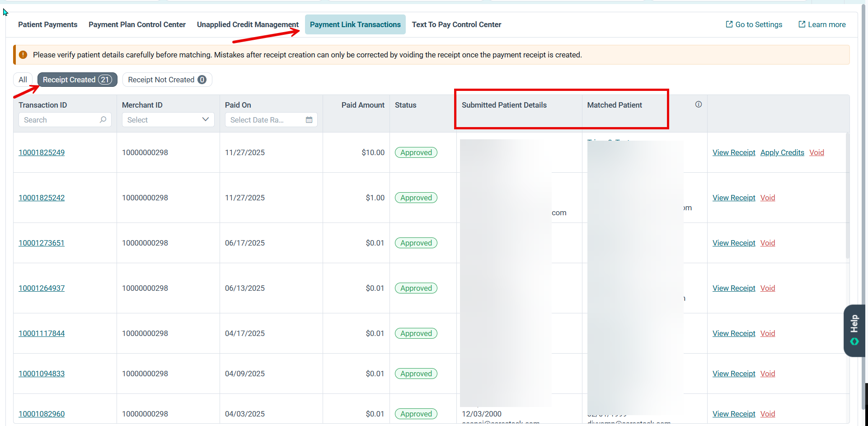Viewport: 868px width, 426px height.
Task: Click the Paid Amount column header
Action: pos(363,105)
